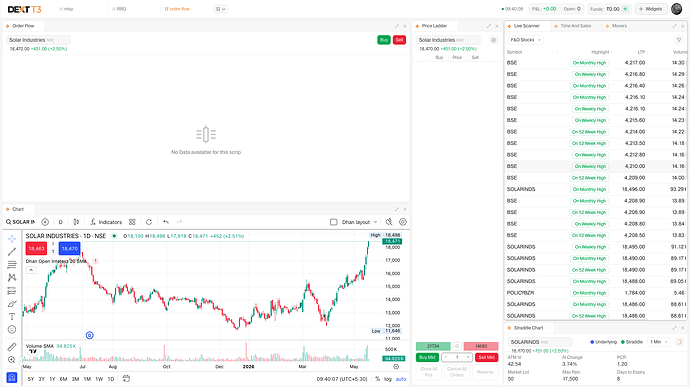
Task: Open chart settings gear icon
Action: click(403, 222)
